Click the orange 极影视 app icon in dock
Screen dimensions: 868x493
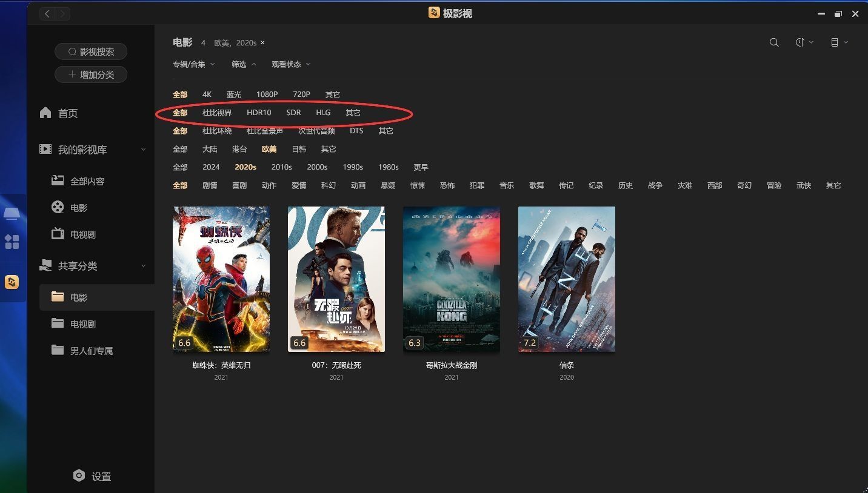pos(12,282)
